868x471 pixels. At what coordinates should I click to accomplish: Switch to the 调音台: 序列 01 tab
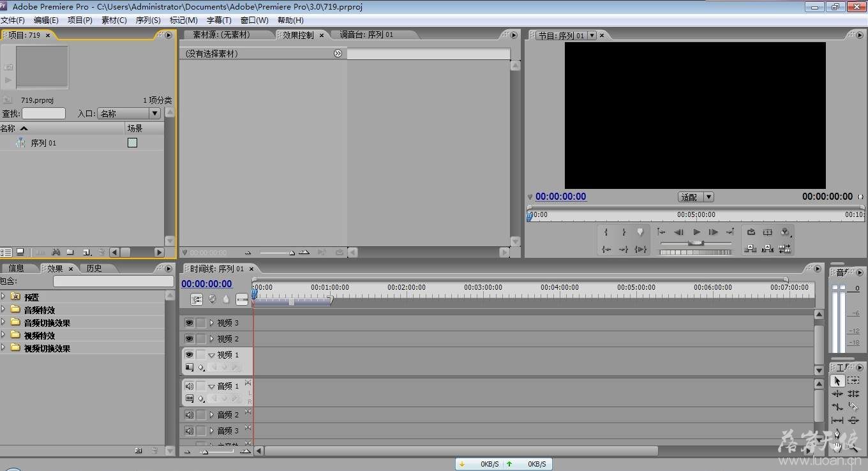[367, 34]
